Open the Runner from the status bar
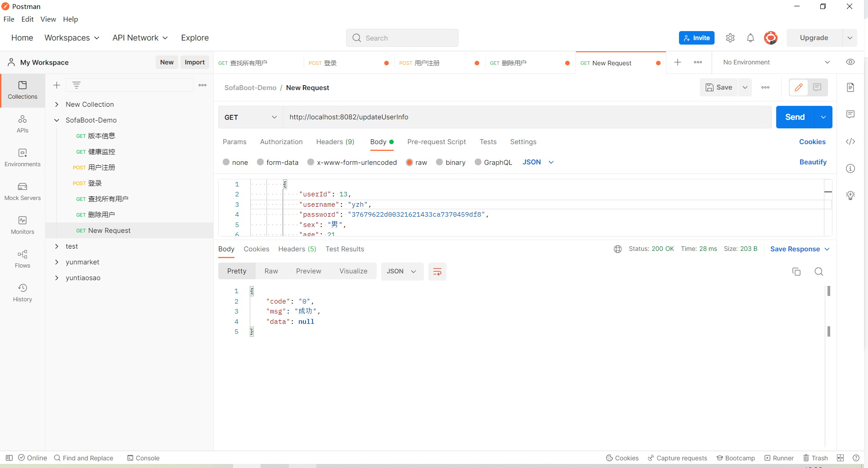This screenshot has height=468, width=868. coord(779,458)
